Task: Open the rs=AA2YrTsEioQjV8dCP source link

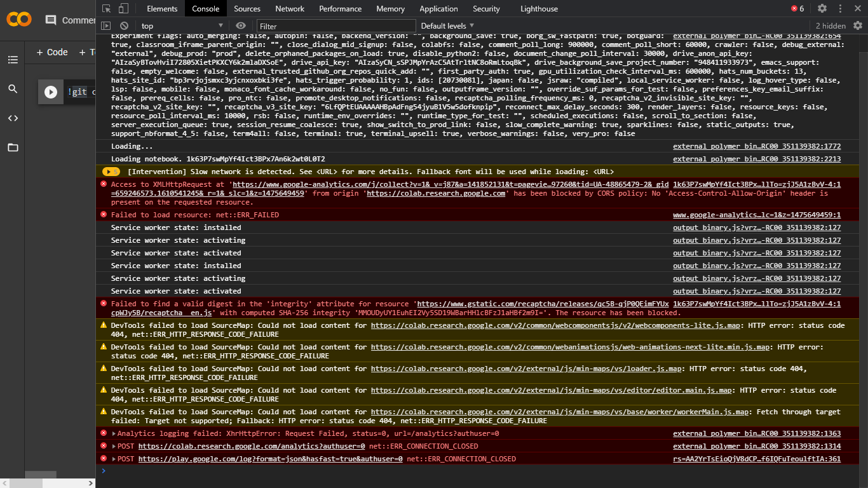Action: 757,459
